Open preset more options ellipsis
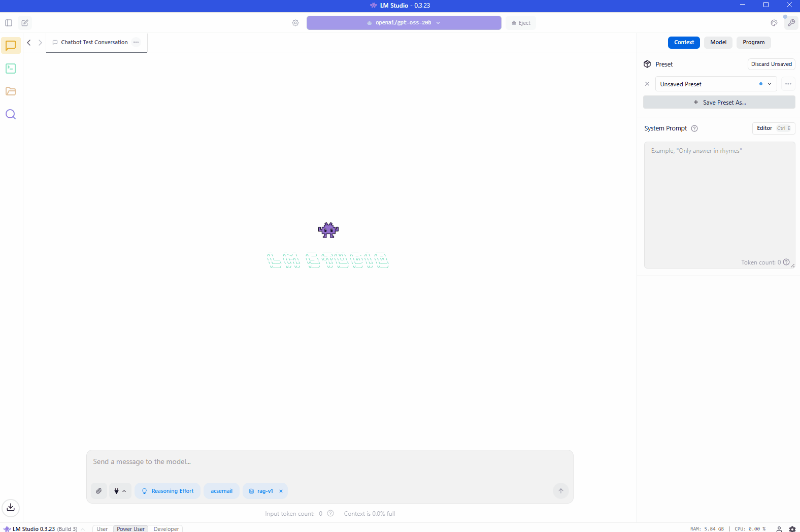 788,84
